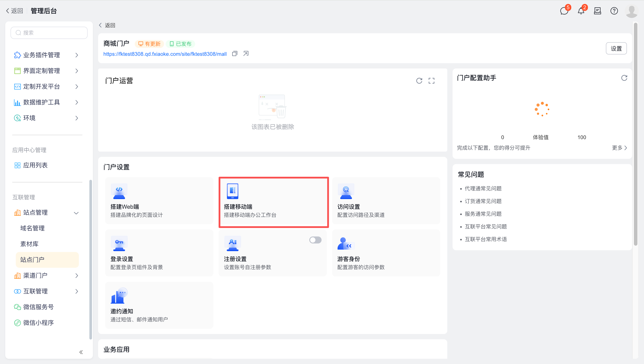Open the 代理通常见问题 link
The height and width of the screenshot is (364, 644).
tap(483, 189)
